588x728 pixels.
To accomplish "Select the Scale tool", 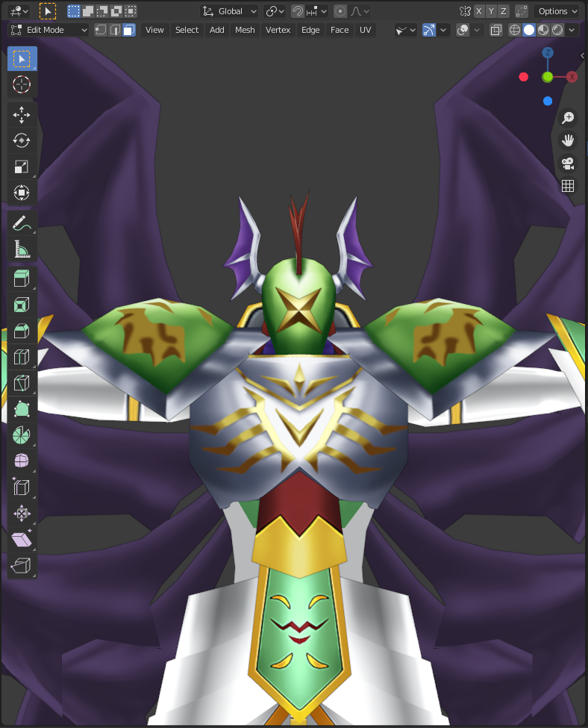I will (22, 167).
